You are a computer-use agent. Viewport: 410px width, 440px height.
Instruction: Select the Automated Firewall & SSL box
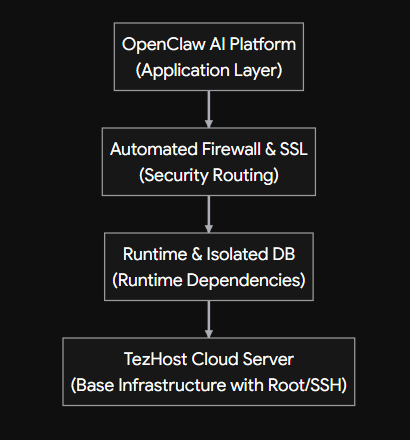tap(209, 162)
